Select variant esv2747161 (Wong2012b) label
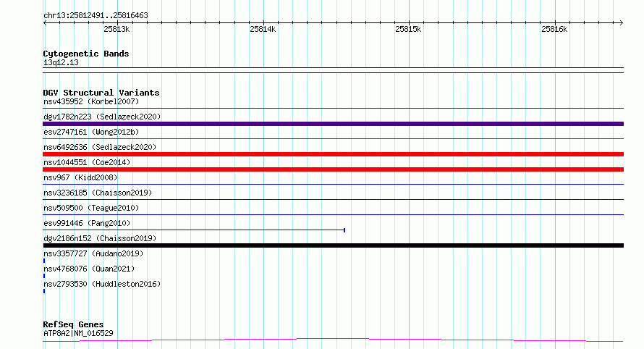Screen dimensions: 644x349 tap(91, 132)
